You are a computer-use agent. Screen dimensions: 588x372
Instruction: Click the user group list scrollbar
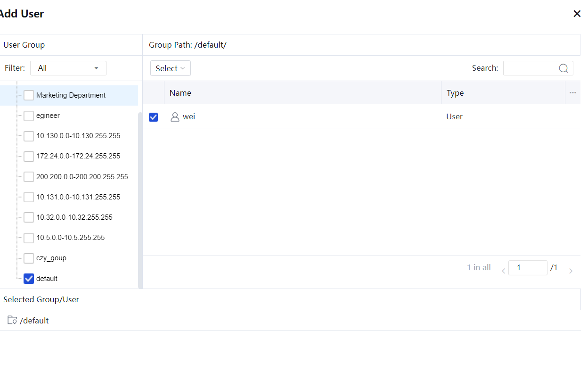pos(140,198)
